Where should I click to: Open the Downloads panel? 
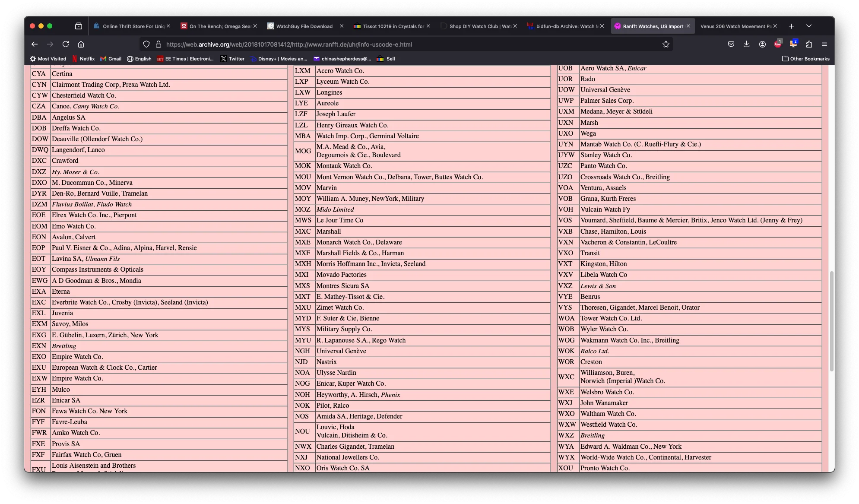[x=746, y=44]
